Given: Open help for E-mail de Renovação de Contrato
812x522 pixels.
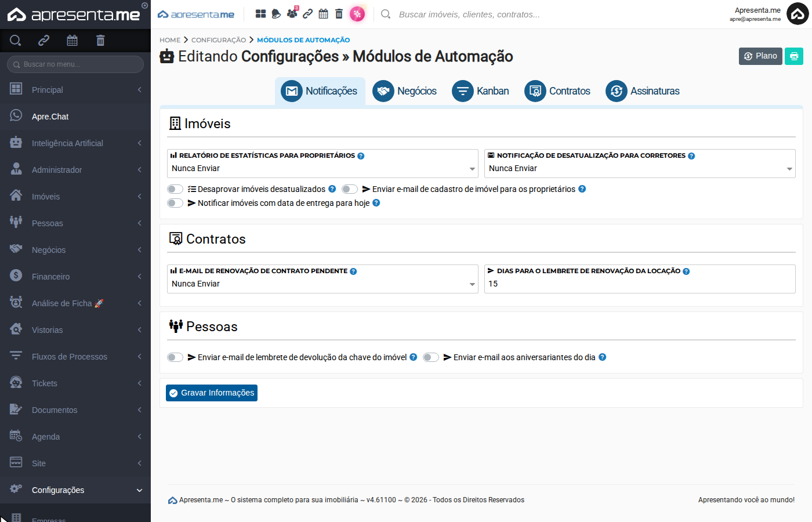Looking at the screenshot, I should pos(353,271).
